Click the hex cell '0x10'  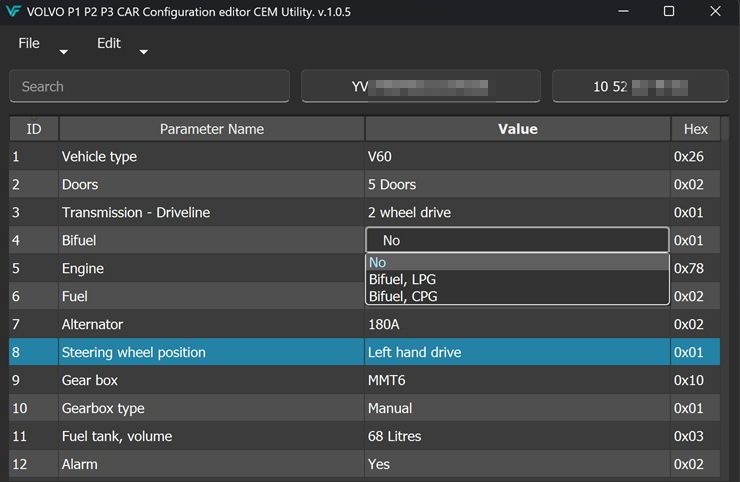(x=696, y=380)
